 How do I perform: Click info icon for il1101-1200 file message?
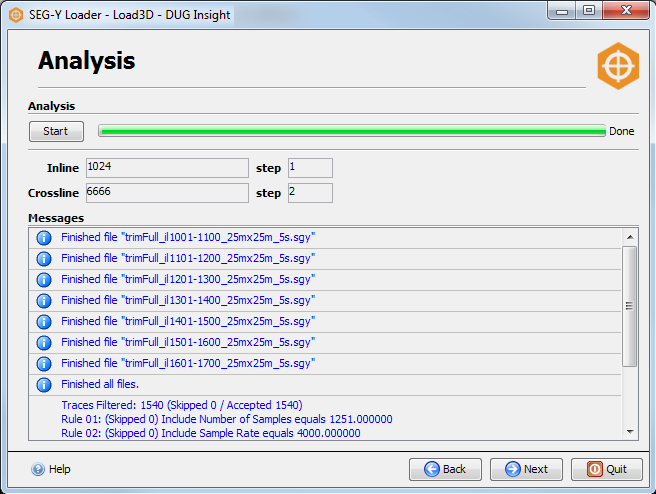click(x=44, y=259)
